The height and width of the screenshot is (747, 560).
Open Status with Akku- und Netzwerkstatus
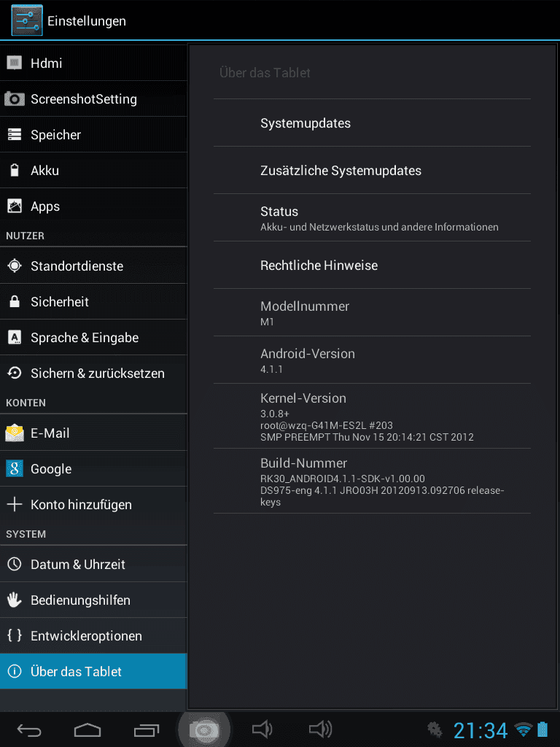pyautogui.click(x=372, y=217)
